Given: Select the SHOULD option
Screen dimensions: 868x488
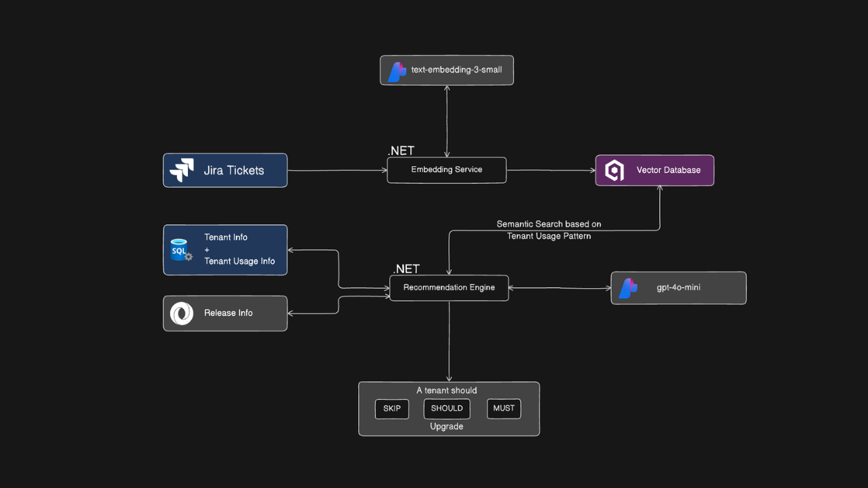Looking at the screenshot, I should (x=446, y=409).
